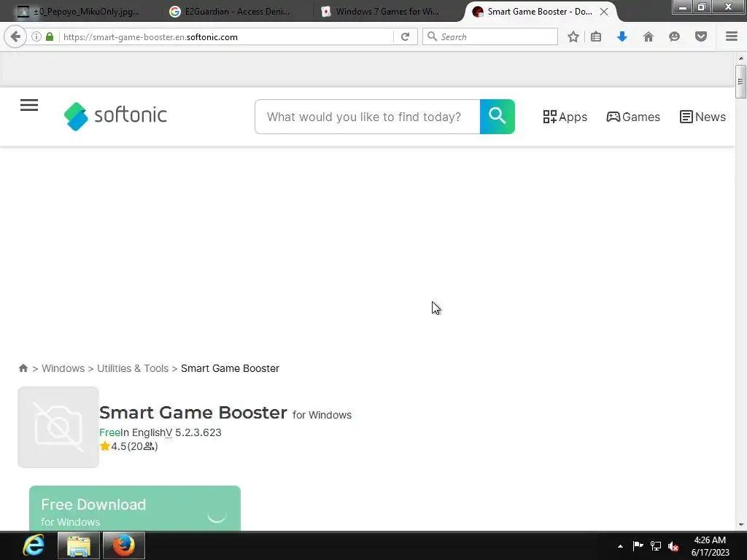Click the Free Download for Windows button
Viewport: 747px width, 560px height.
tap(135, 508)
